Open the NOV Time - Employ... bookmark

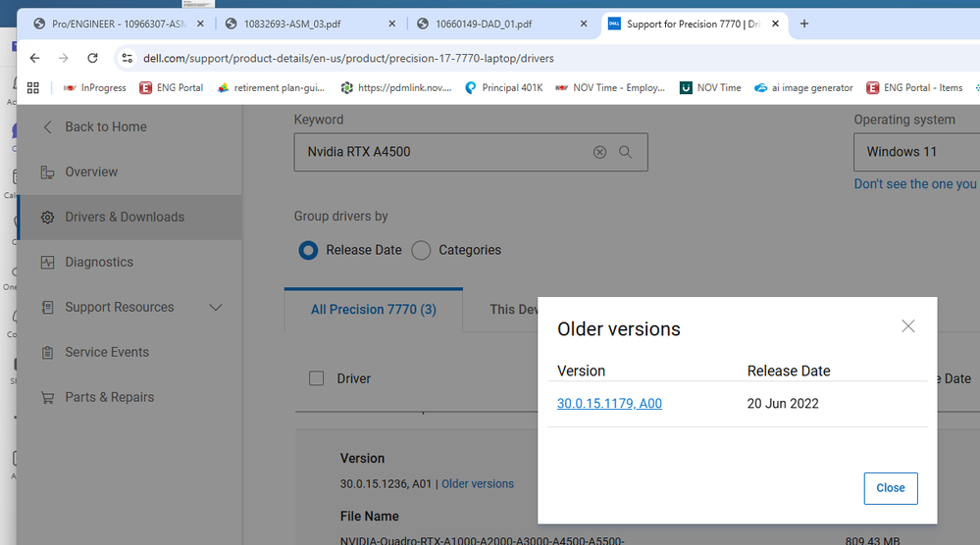pos(610,88)
